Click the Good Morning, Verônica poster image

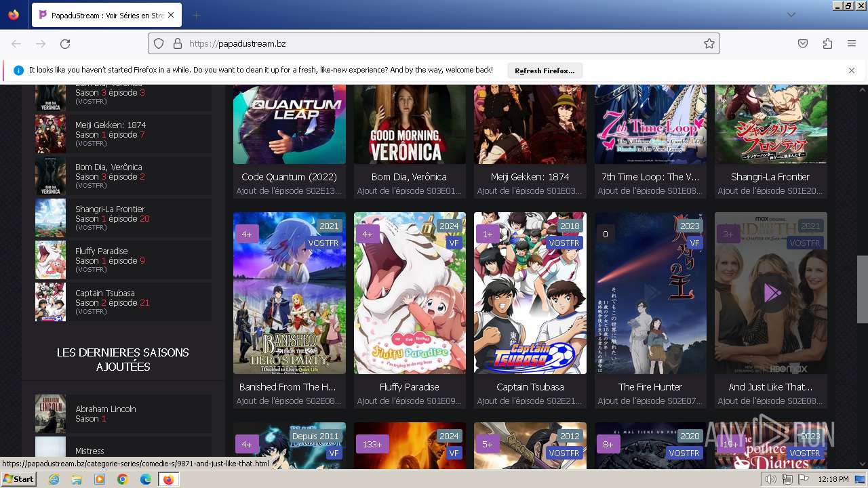(x=410, y=124)
